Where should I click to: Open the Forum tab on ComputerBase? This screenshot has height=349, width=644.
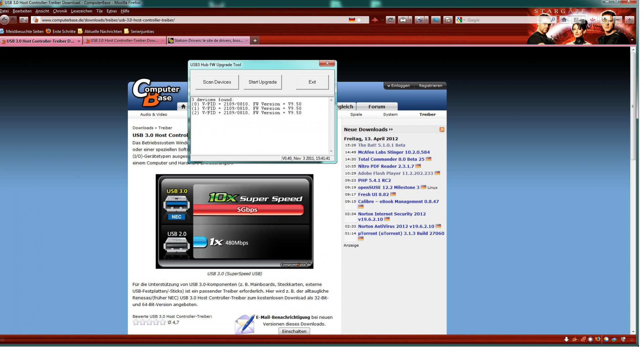click(377, 106)
